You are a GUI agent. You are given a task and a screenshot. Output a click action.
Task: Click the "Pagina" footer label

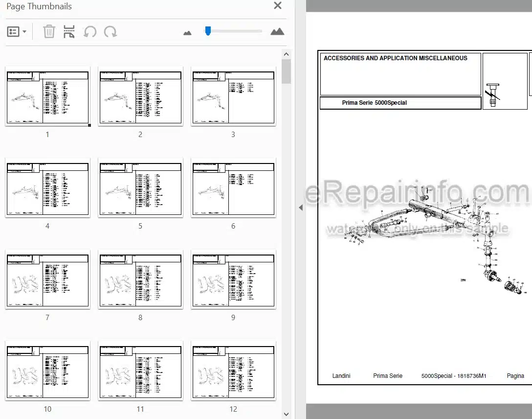515,376
